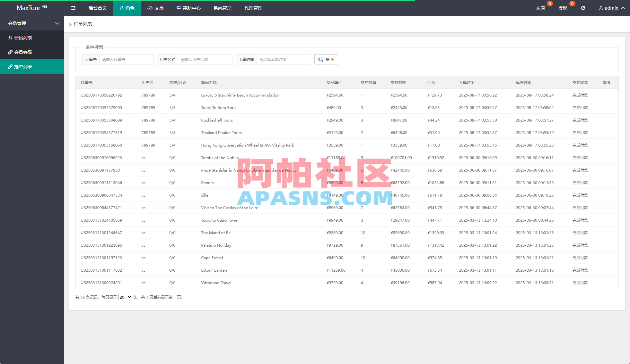Viewport: 630px width, 364px height.
Task: Click the scales icon on the 交易 menu
Action: pyautogui.click(x=150, y=8)
